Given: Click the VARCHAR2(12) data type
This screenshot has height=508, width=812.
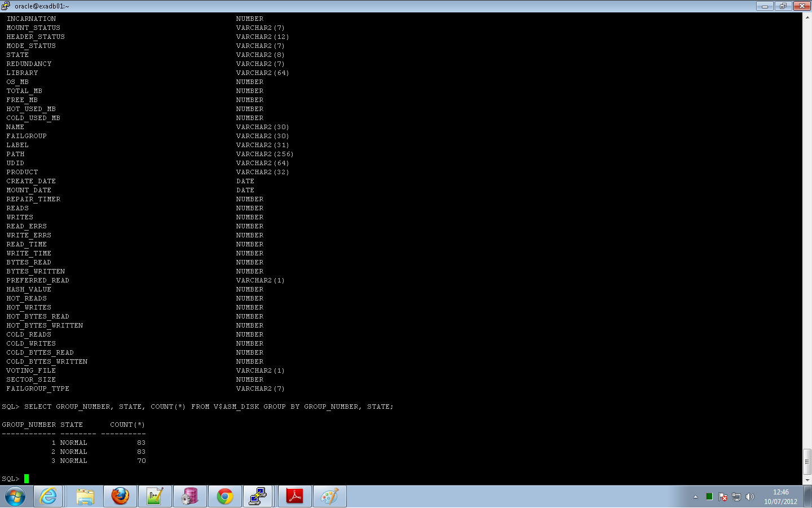Looking at the screenshot, I should 263,37.
